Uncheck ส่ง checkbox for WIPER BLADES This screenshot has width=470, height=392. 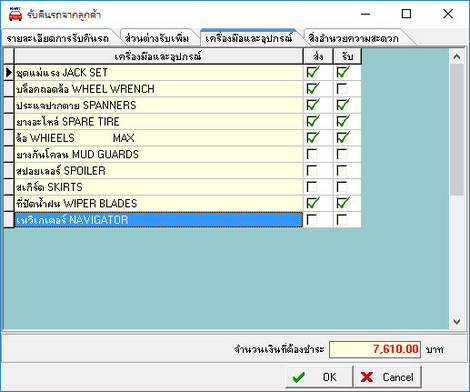pos(312,203)
